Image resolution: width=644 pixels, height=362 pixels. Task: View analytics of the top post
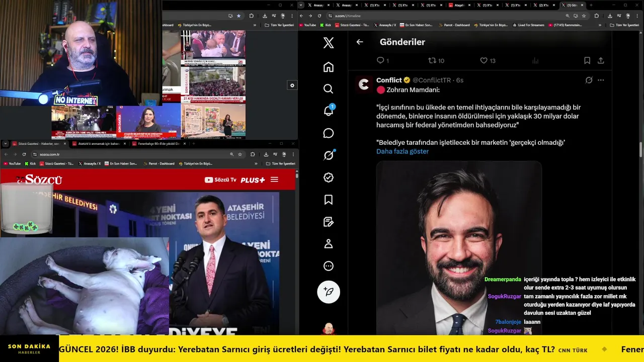coord(535,60)
